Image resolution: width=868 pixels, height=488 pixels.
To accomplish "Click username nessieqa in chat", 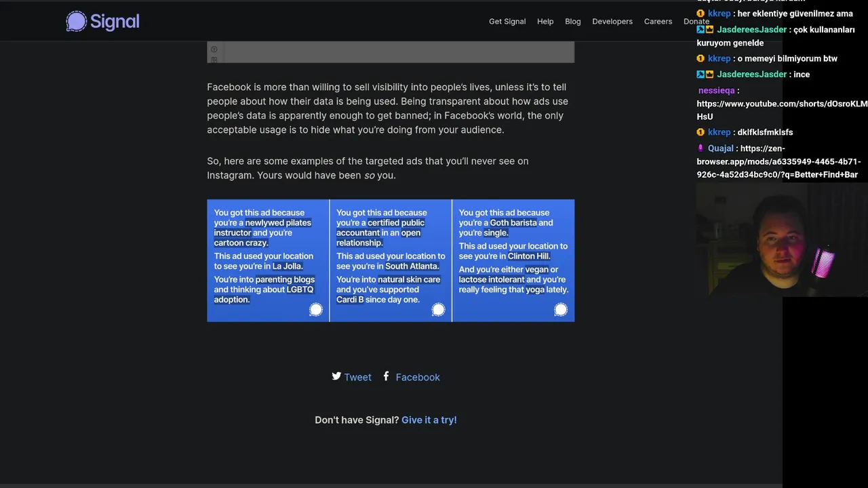I will tap(716, 90).
